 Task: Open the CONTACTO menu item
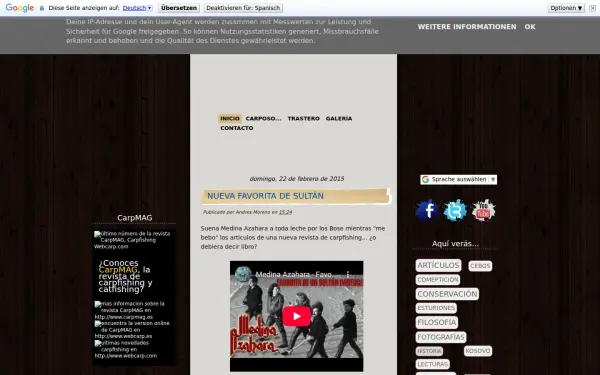pyautogui.click(x=236, y=128)
